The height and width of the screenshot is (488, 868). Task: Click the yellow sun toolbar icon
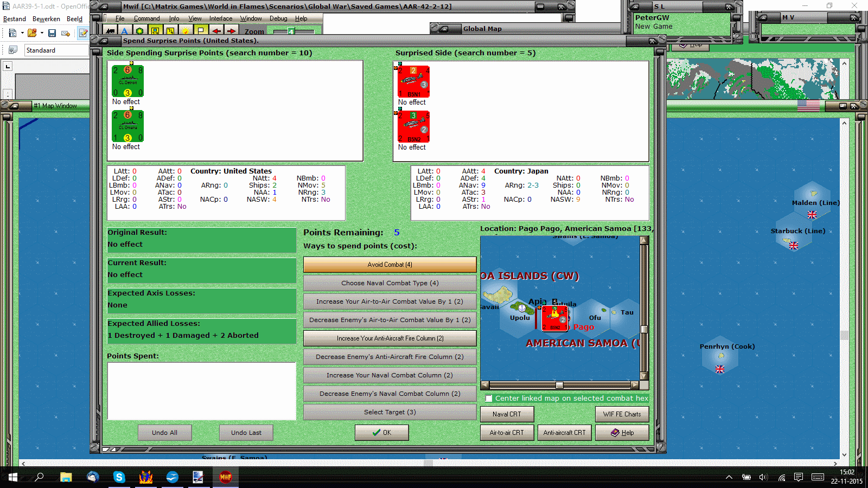(186, 31)
